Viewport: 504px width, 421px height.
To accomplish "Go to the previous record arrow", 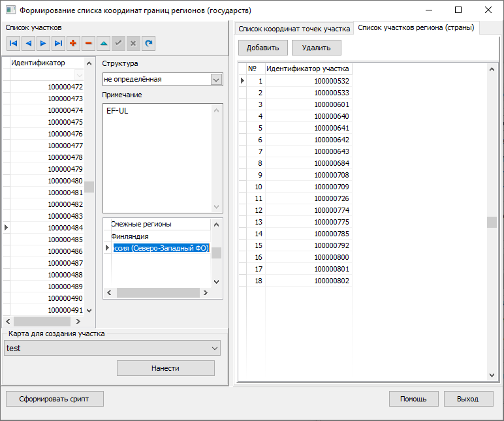I will click(28, 43).
